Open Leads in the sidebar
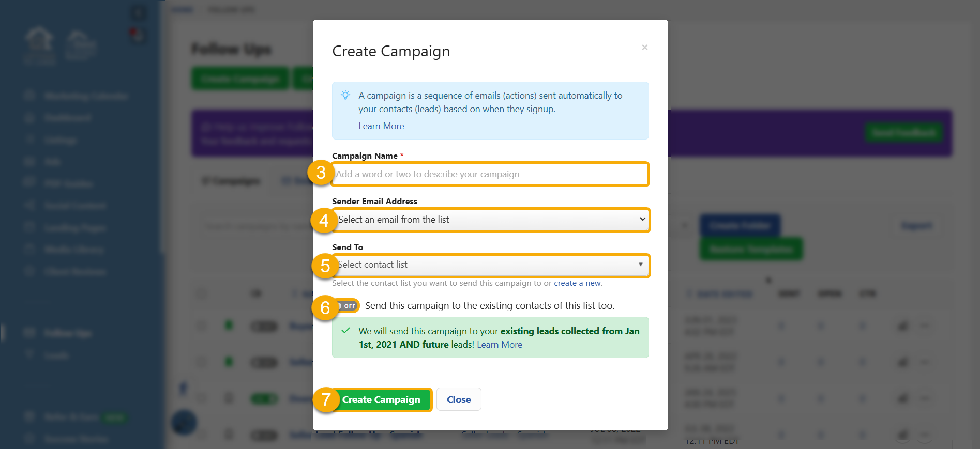 pyautogui.click(x=57, y=355)
